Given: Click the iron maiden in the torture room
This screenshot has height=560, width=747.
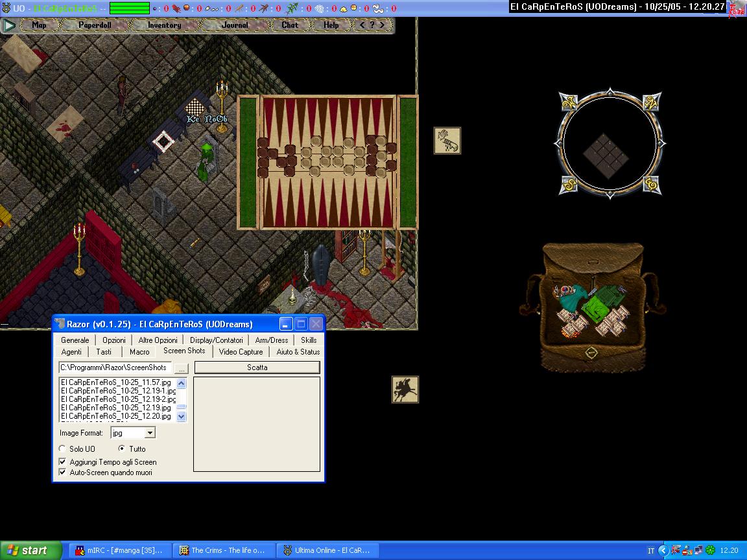Looking at the screenshot, I should coord(322,263).
